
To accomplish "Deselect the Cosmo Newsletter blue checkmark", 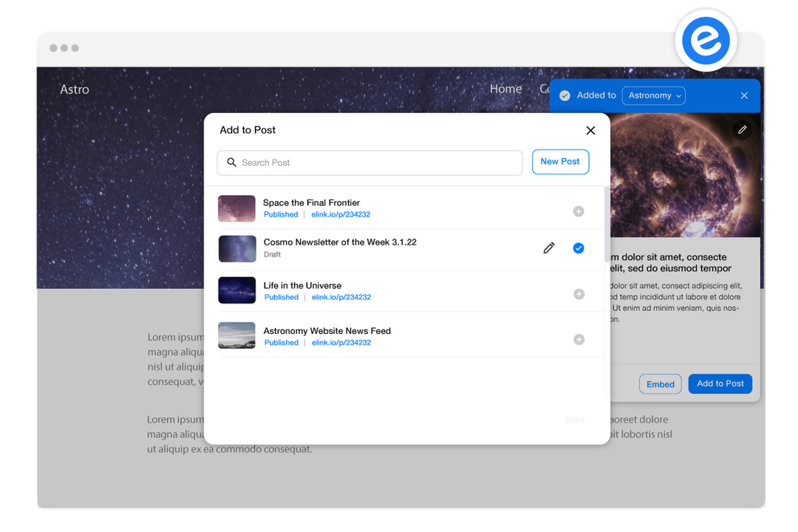I will tap(579, 248).
